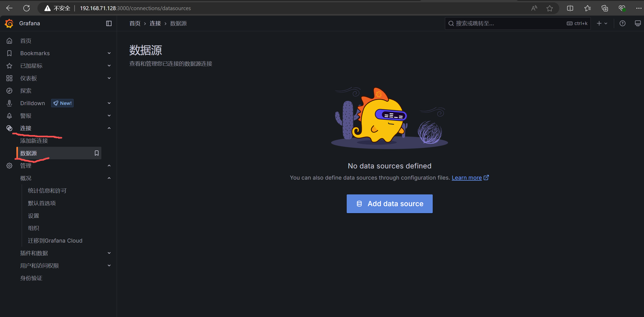
Task: Add page to favorites star icon
Action: point(550,8)
